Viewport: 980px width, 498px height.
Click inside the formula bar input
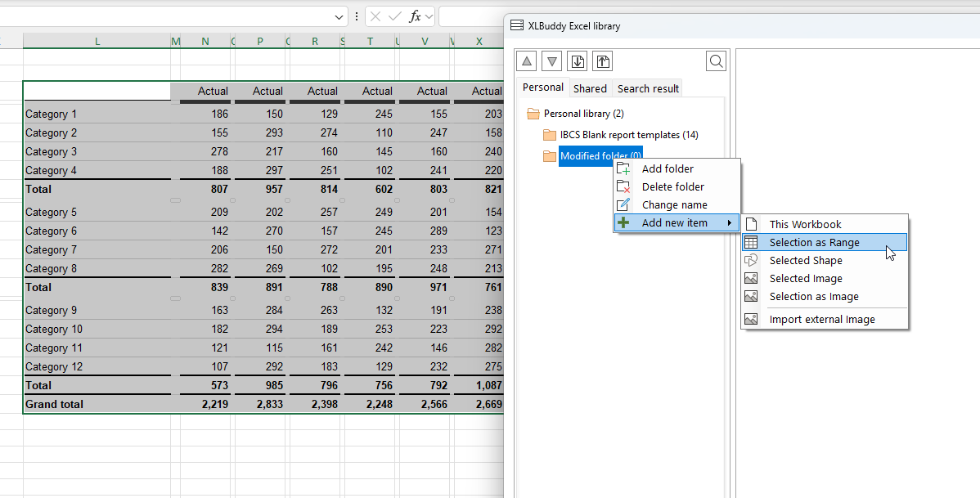coord(470,16)
